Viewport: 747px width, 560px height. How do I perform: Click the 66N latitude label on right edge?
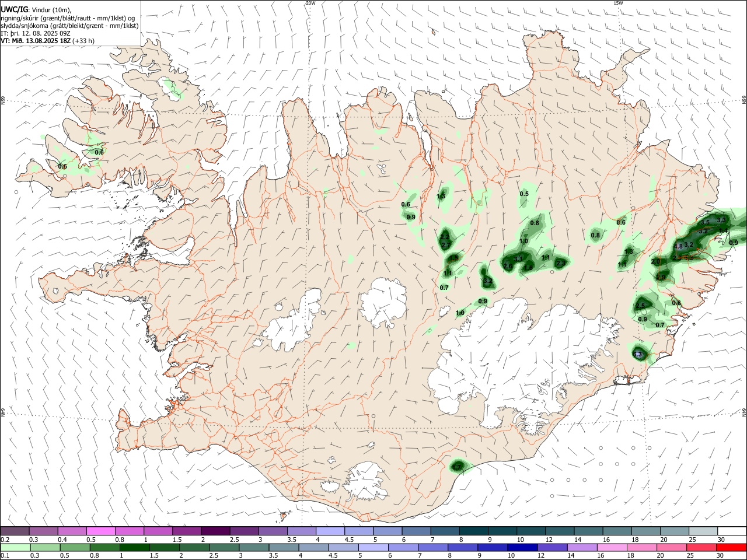click(x=744, y=100)
